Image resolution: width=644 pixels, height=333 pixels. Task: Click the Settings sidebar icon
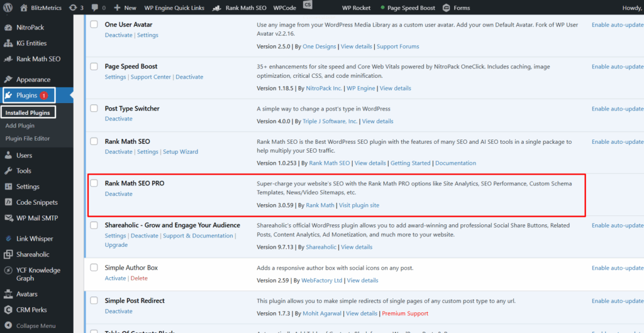[x=8, y=187]
